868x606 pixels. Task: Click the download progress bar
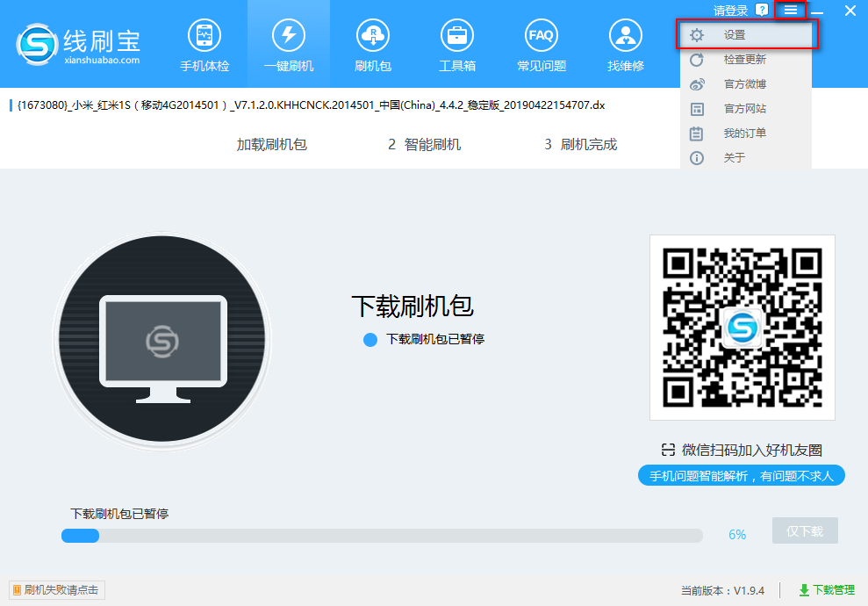pos(382,536)
